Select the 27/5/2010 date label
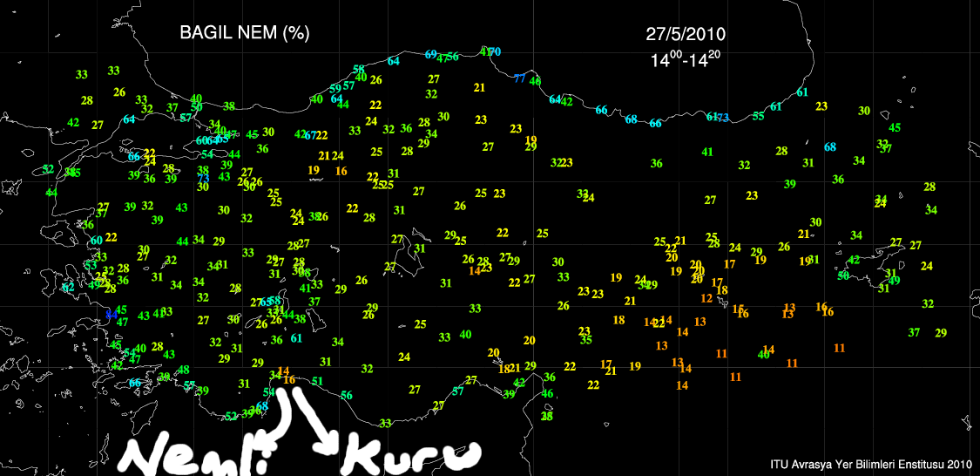The height and width of the screenshot is (476, 980). coord(686,35)
